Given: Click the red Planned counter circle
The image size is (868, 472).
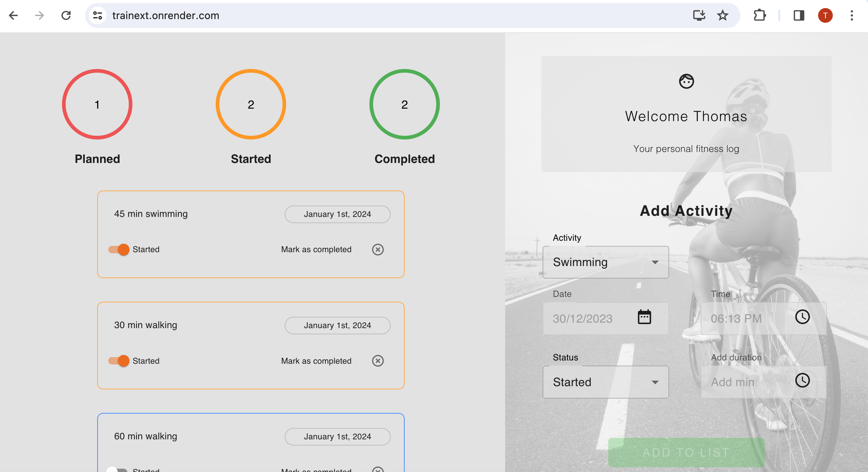Looking at the screenshot, I should point(97,104).
